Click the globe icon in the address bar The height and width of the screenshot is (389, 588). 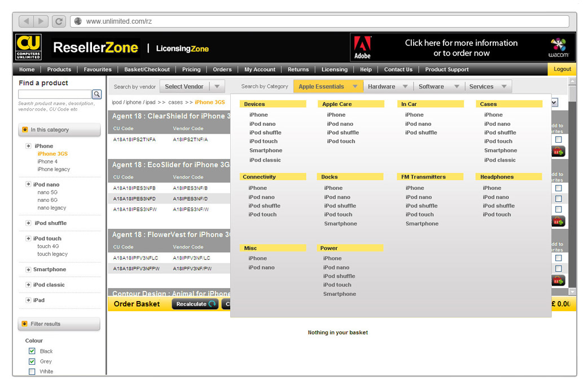pyautogui.click(x=78, y=21)
